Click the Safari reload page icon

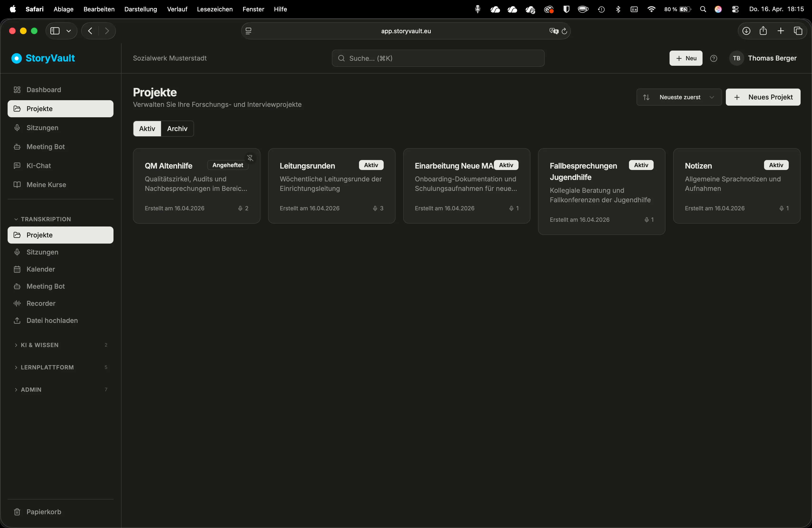coord(564,31)
